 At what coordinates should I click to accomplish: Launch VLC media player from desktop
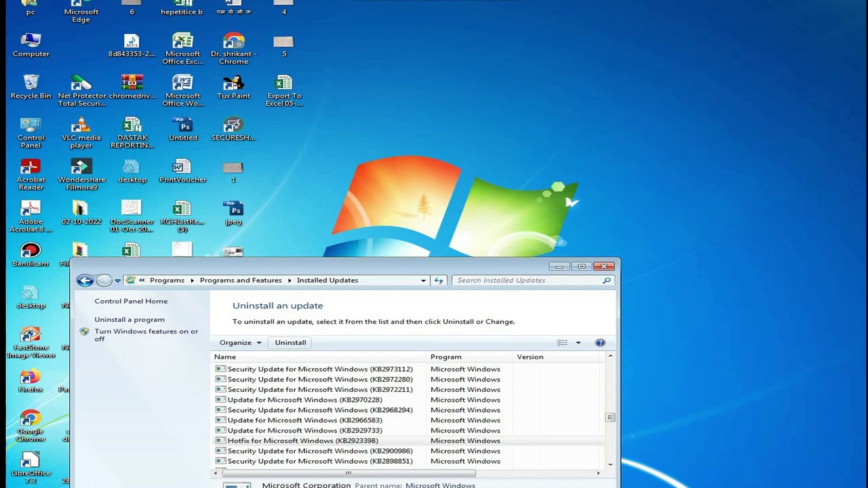pyautogui.click(x=81, y=132)
